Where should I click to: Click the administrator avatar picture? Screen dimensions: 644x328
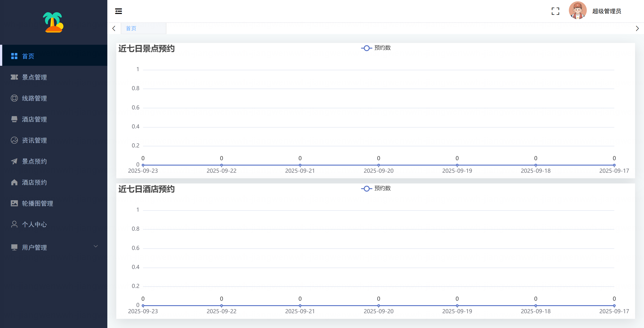point(578,11)
